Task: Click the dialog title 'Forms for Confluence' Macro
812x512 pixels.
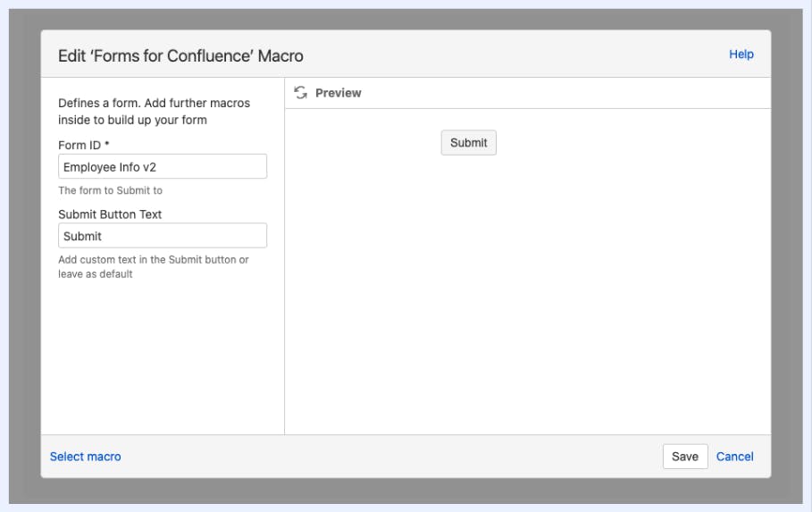Action: [180, 55]
